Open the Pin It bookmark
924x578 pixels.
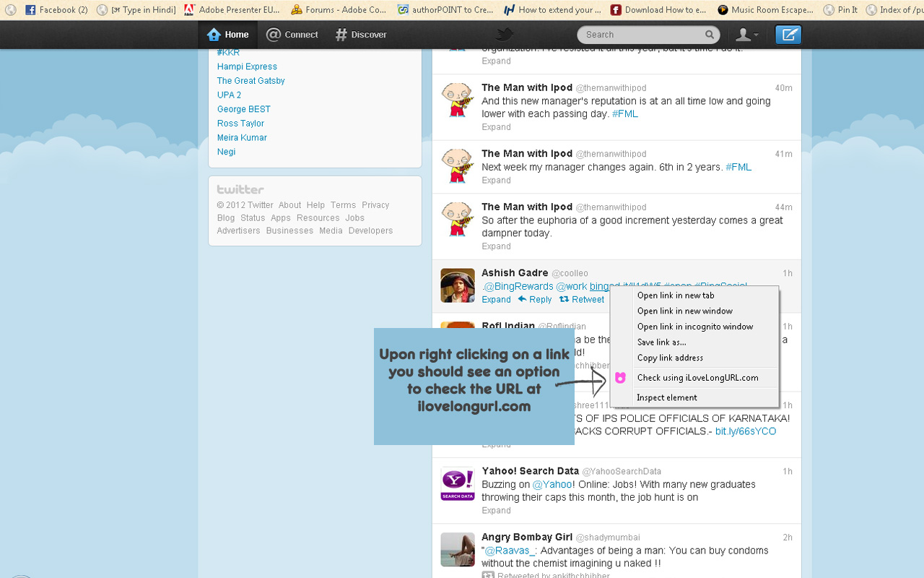(x=841, y=10)
